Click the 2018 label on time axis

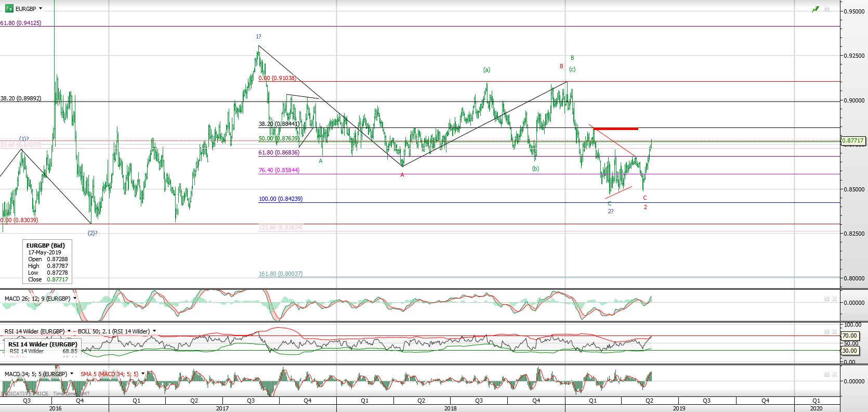[450, 408]
